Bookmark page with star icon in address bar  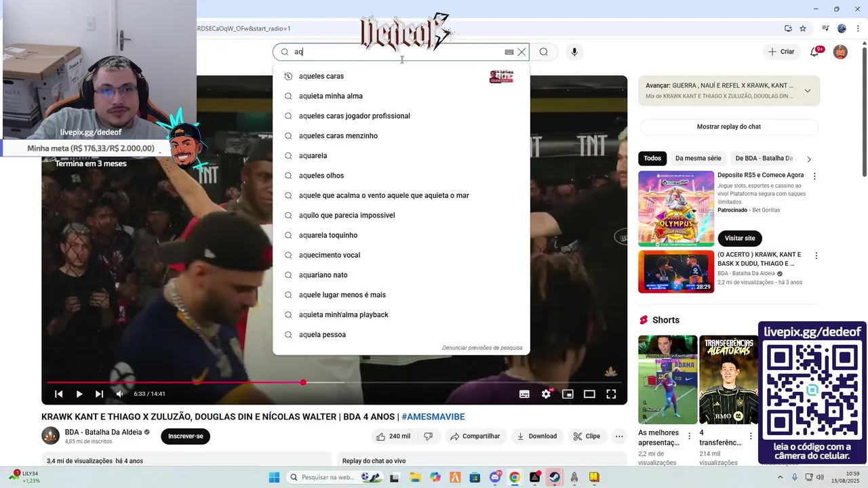(x=803, y=28)
